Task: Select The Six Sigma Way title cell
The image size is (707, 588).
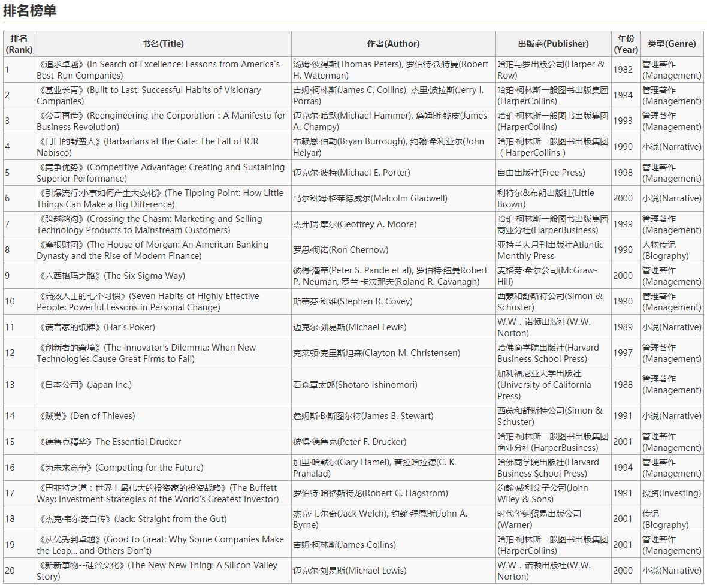Action: [x=163, y=276]
